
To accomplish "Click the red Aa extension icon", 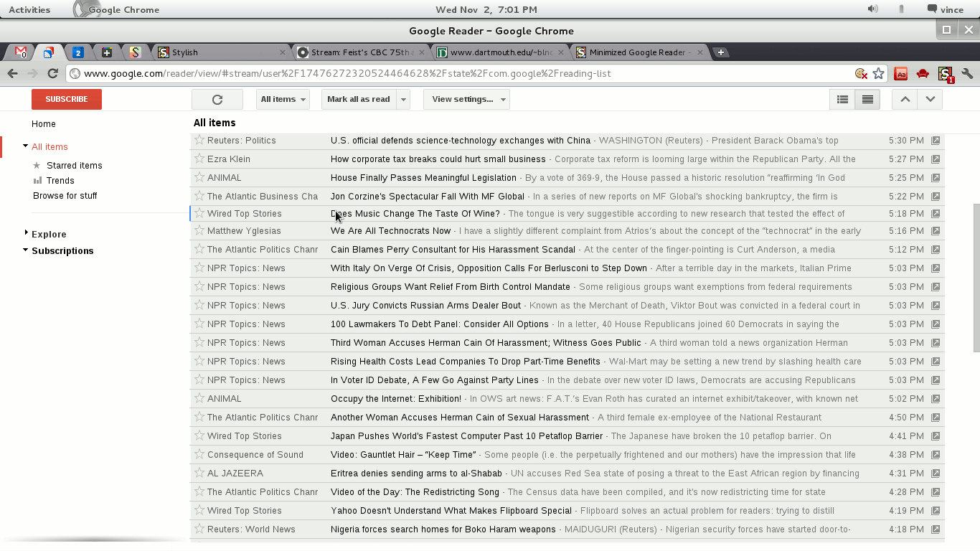I will tap(901, 73).
